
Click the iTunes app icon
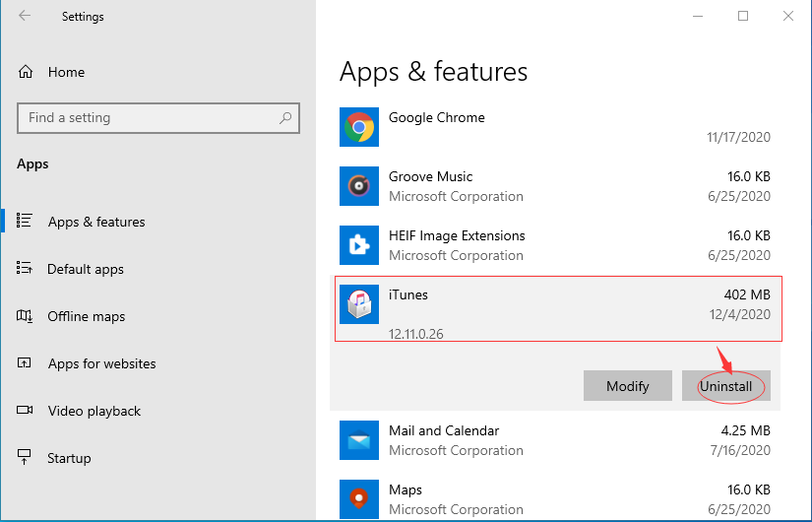coord(359,304)
